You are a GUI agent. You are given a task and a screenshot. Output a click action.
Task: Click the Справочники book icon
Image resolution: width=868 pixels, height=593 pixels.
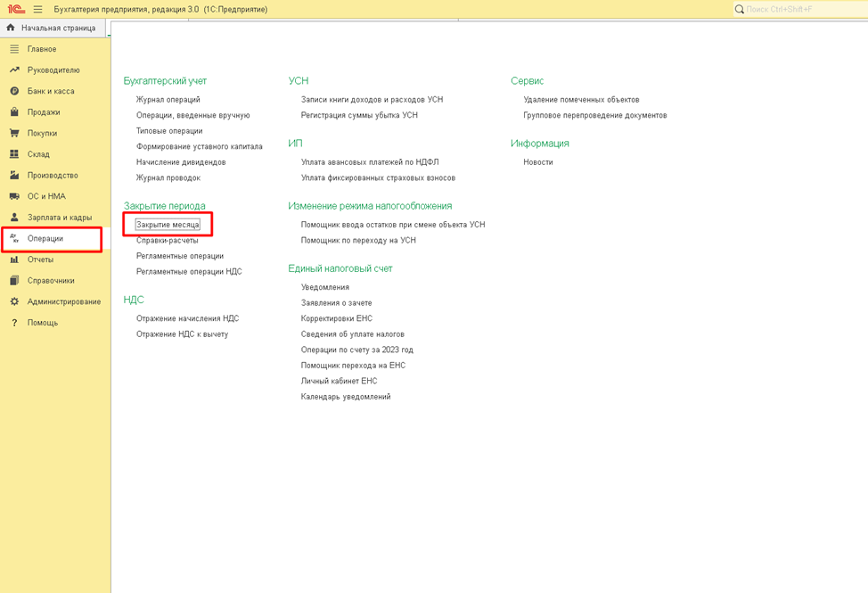pyautogui.click(x=14, y=281)
